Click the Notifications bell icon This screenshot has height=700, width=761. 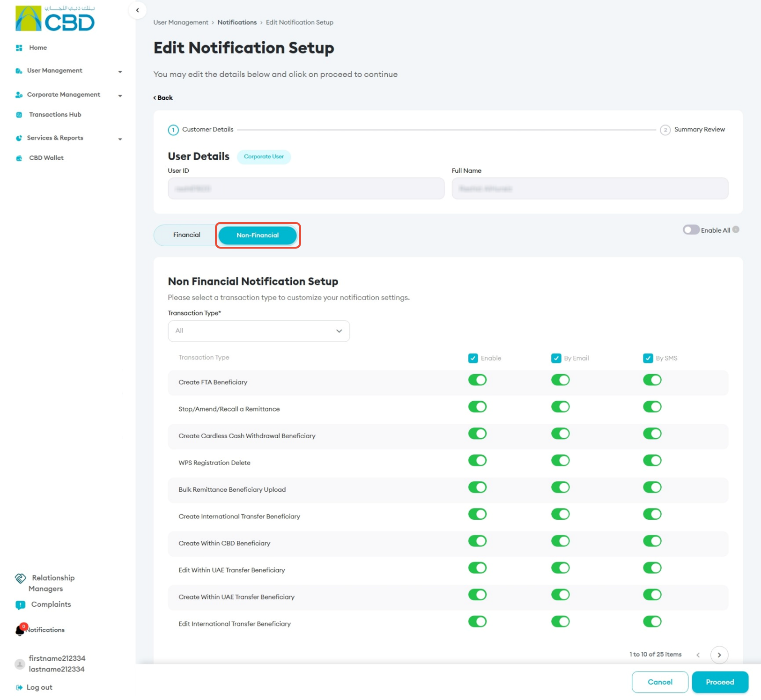coord(20,630)
